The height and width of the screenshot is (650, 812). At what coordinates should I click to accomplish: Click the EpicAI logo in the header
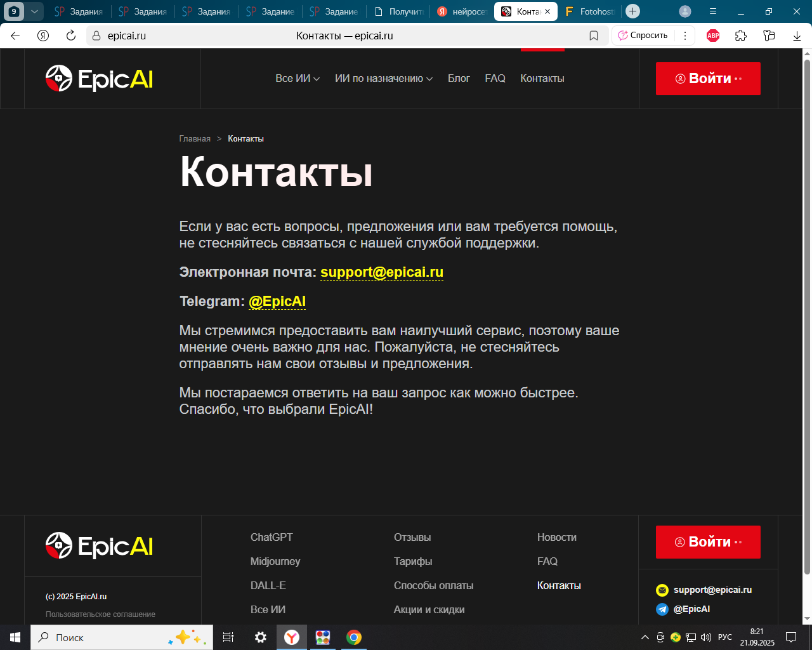pos(99,79)
